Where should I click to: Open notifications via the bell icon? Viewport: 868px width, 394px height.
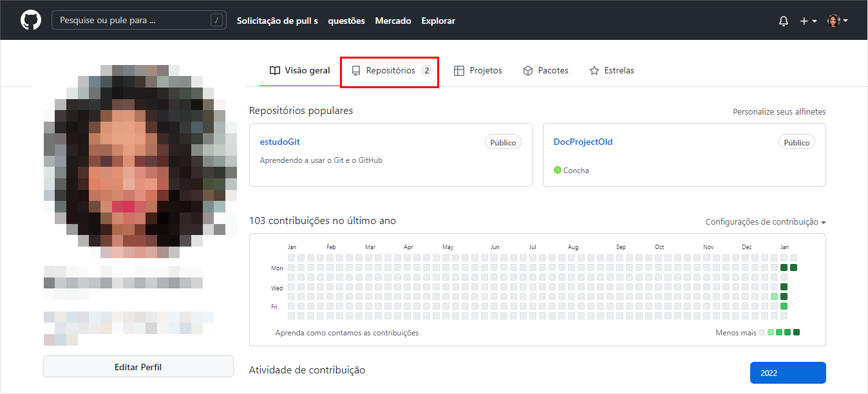click(783, 20)
